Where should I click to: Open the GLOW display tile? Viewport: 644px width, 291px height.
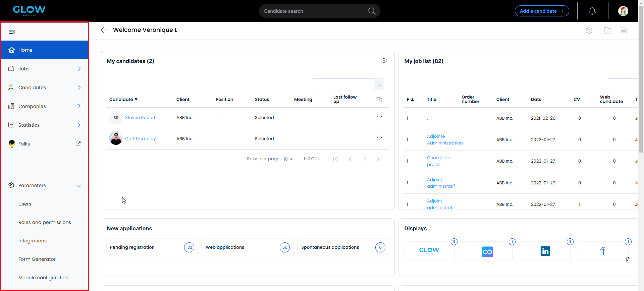coord(429,251)
